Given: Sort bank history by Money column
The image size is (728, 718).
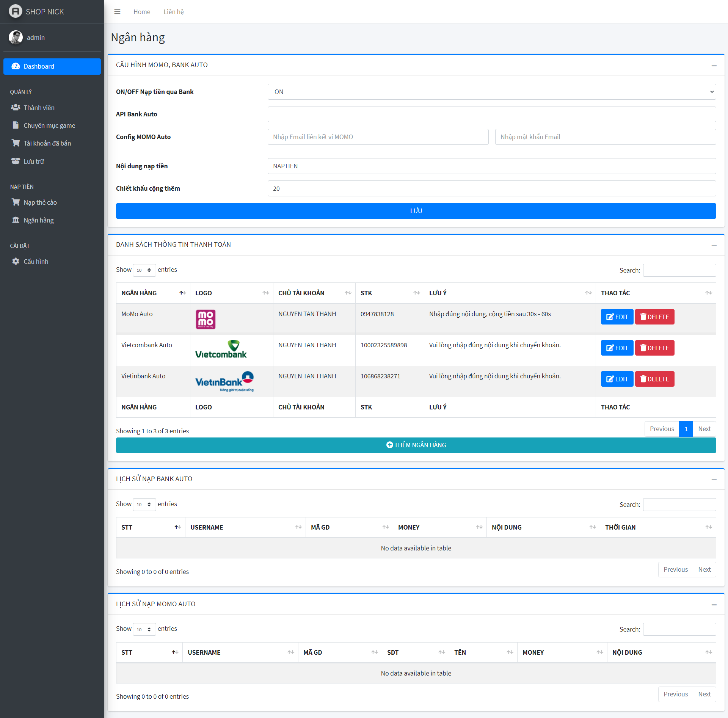Looking at the screenshot, I should click(x=439, y=527).
